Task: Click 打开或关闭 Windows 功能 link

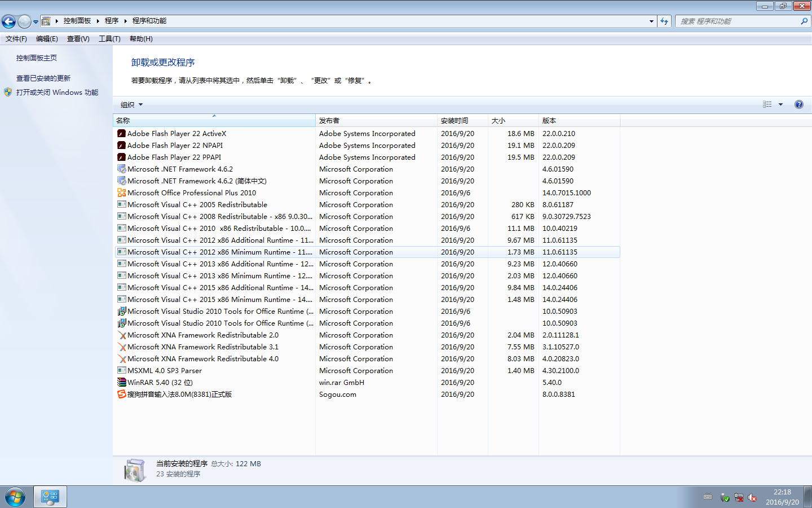Action: point(57,93)
